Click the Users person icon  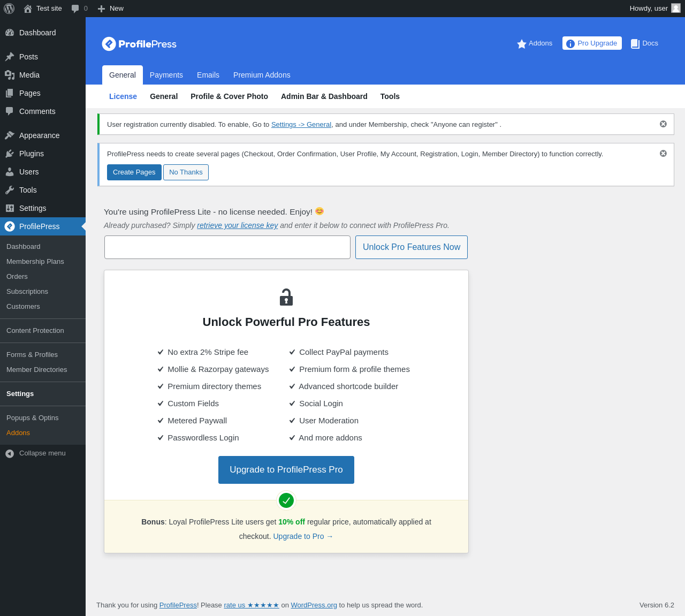click(10, 172)
